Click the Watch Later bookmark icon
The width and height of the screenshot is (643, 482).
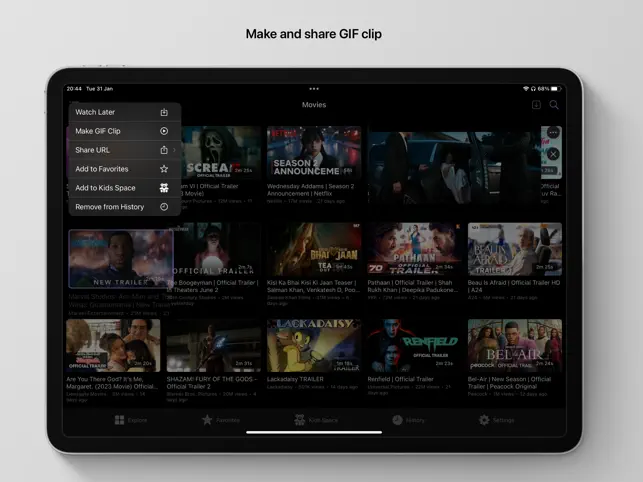164,112
